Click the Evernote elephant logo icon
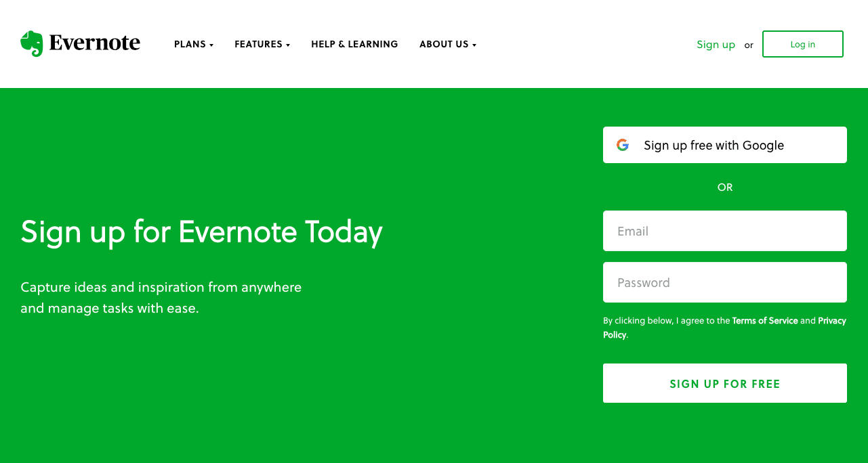 [x=32, y=43]
